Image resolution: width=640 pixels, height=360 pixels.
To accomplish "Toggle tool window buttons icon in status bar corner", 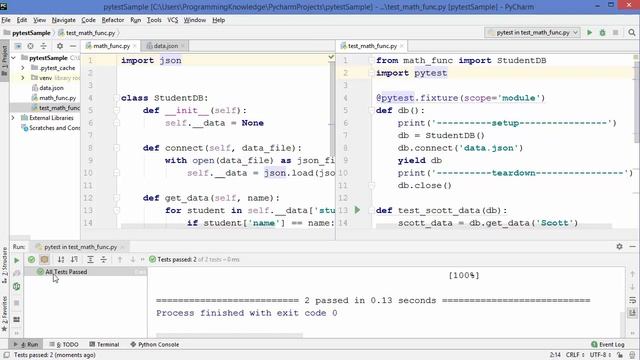I will pos(6,355).
